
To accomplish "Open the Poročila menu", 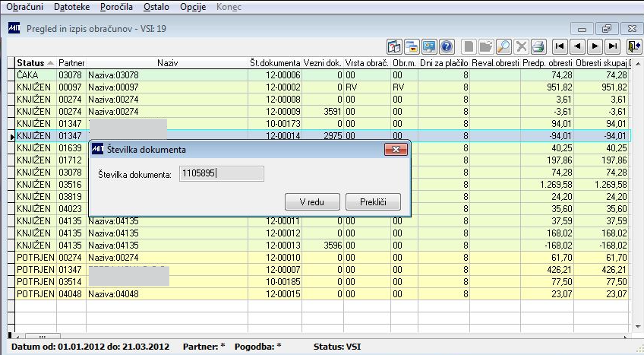I will tap(117, 7).
